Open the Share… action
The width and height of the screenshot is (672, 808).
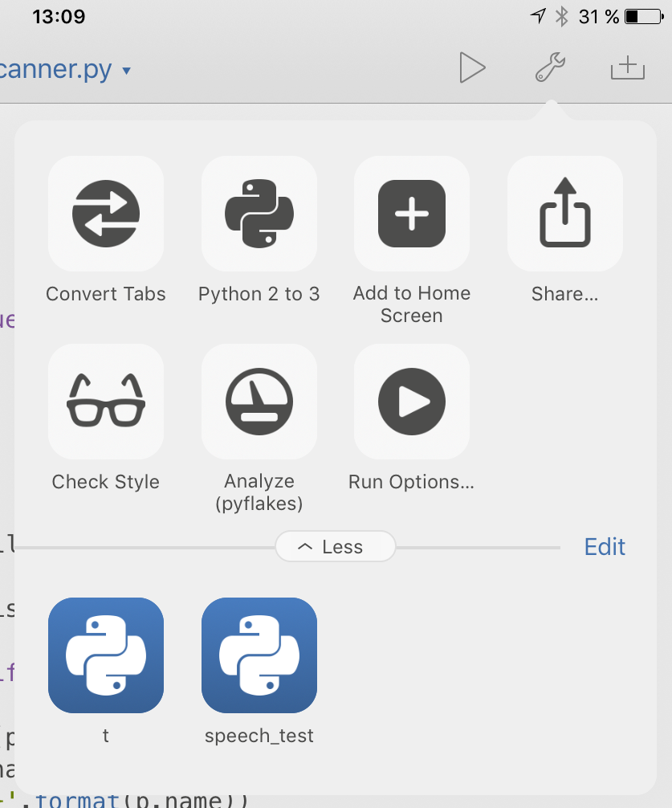coord(564,214)
